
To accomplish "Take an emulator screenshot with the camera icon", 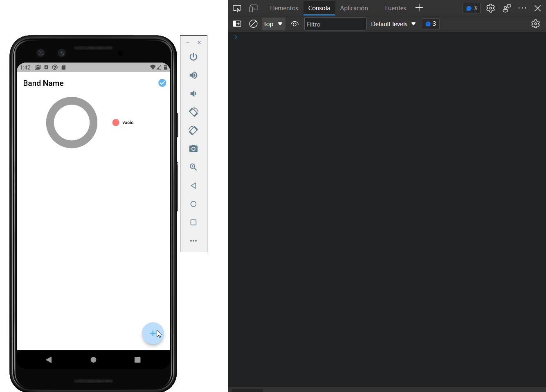I will pos(193,149).
